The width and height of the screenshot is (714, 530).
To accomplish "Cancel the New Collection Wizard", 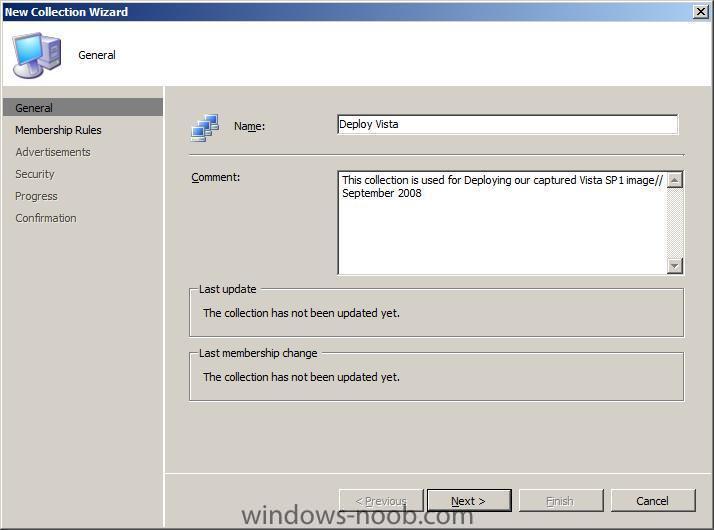I will point(653,501).
